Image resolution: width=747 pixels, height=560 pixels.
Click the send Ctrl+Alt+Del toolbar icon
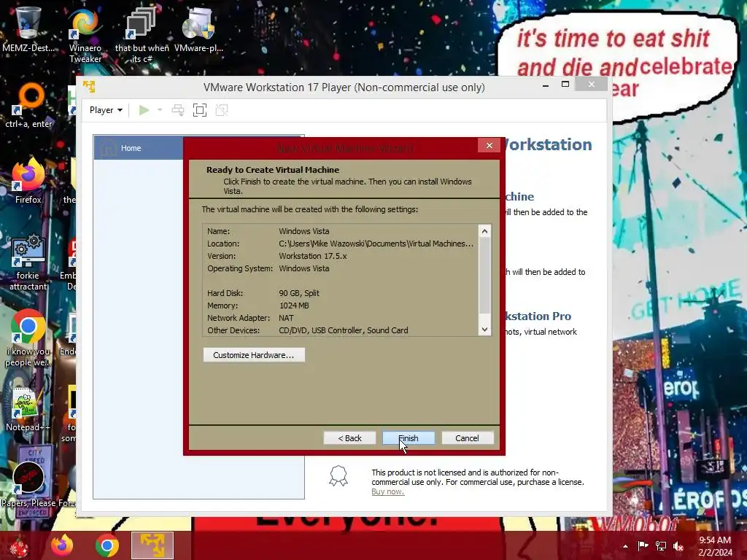pyautogui.click(x=178, y=110)
